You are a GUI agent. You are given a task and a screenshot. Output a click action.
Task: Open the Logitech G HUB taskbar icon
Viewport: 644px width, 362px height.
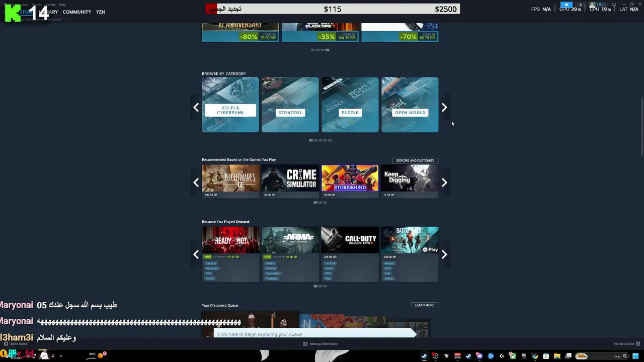[x=502, y=356]
